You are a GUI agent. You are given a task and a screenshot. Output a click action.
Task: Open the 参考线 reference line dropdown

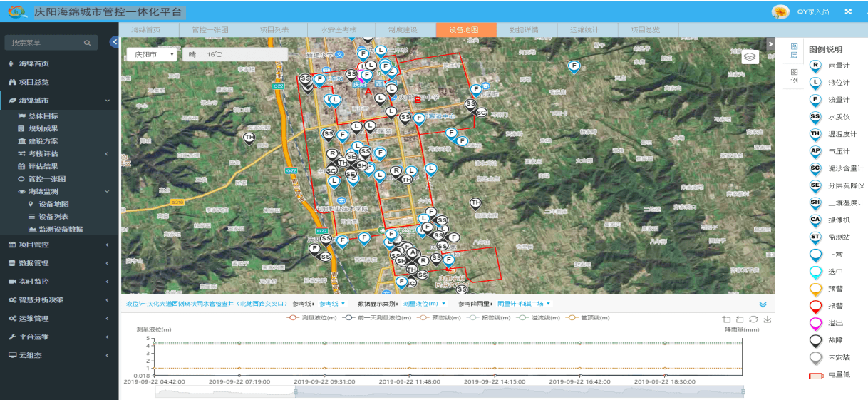pyautogui.click(x=331, y=304)
